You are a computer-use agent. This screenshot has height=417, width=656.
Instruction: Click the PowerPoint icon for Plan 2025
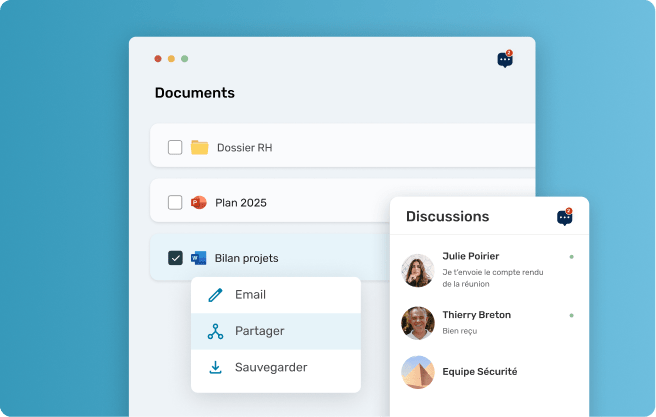(199, 203)
